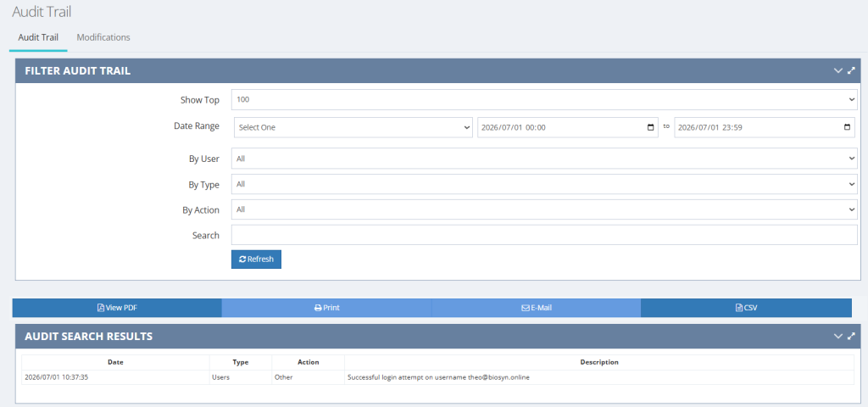Click the start date 2026/07/01 00:00 field

point(568,127)
